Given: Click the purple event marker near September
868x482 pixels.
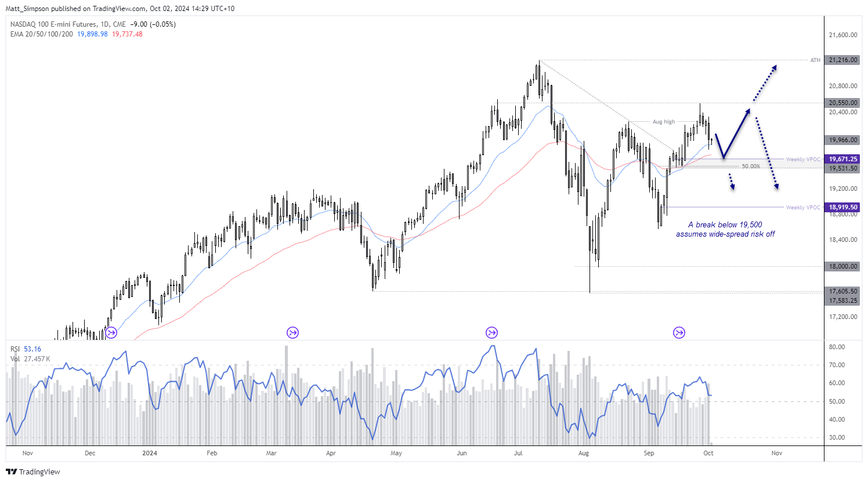Looking at the screenshot, I should point(679,332).
